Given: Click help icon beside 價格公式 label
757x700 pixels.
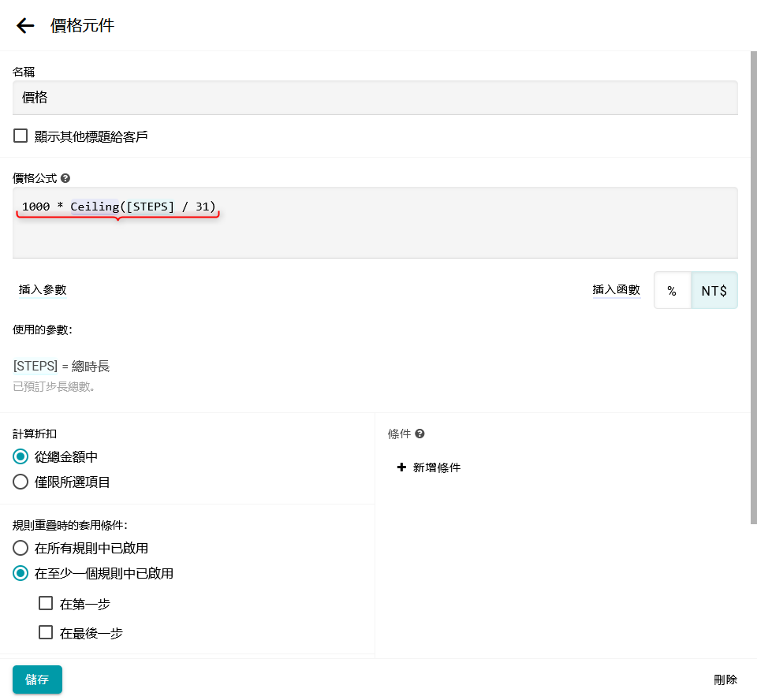Looking at the screenshot, I should tap(65, 179).
